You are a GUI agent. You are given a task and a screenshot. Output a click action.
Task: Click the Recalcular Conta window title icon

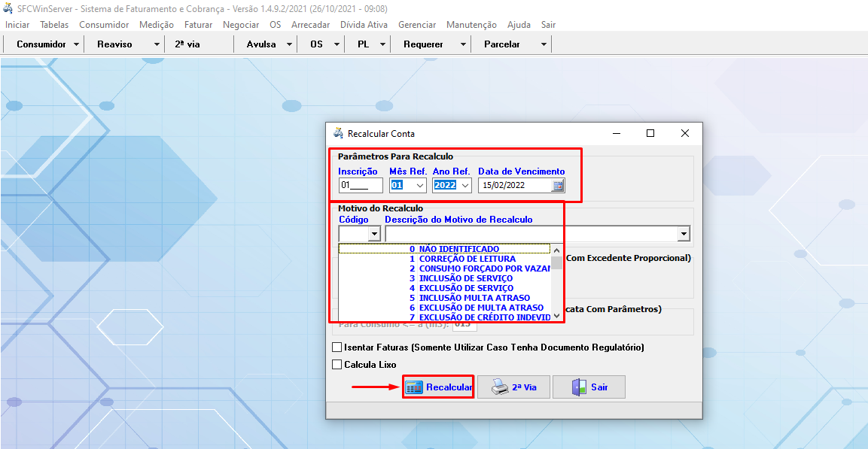[338, 133]
